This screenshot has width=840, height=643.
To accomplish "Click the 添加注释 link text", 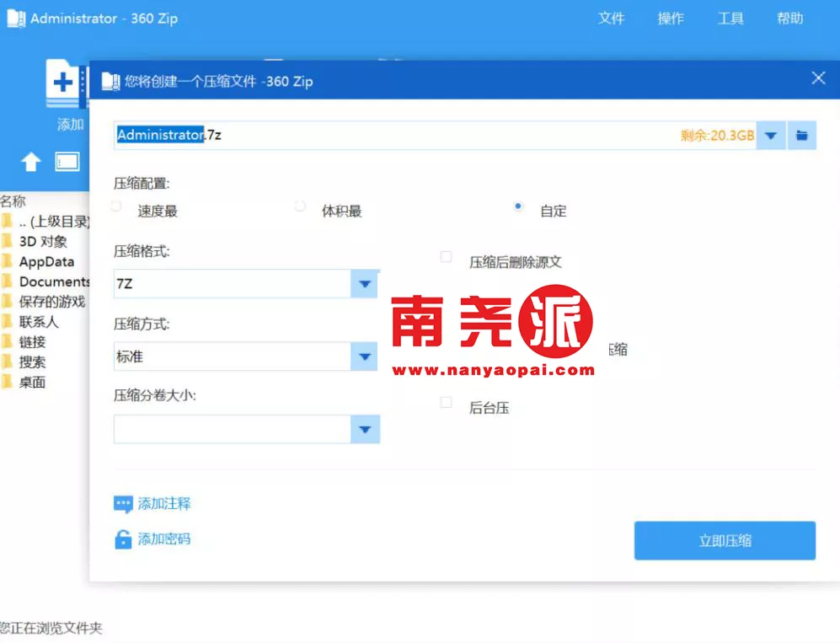I will [x=164, y=504].
